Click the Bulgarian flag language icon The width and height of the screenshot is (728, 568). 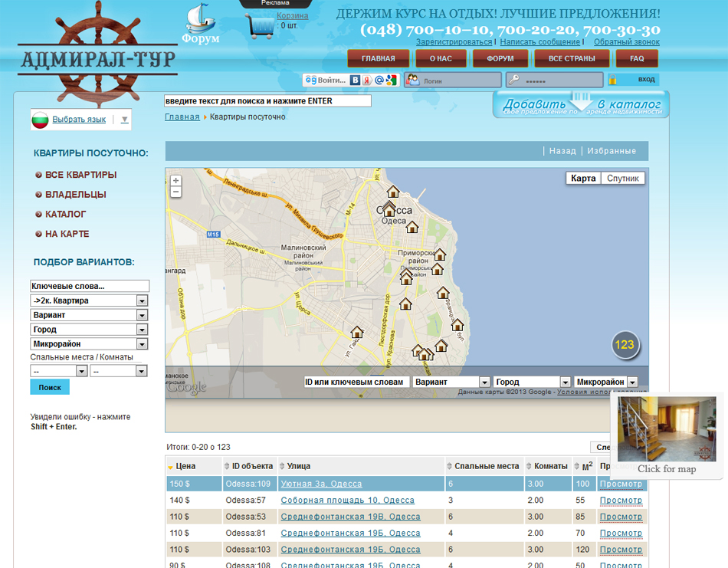click(40, 120)
